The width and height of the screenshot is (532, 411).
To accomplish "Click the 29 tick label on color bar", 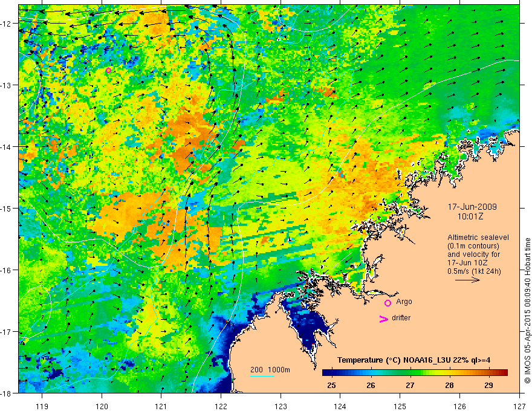I will coord(489,385).
